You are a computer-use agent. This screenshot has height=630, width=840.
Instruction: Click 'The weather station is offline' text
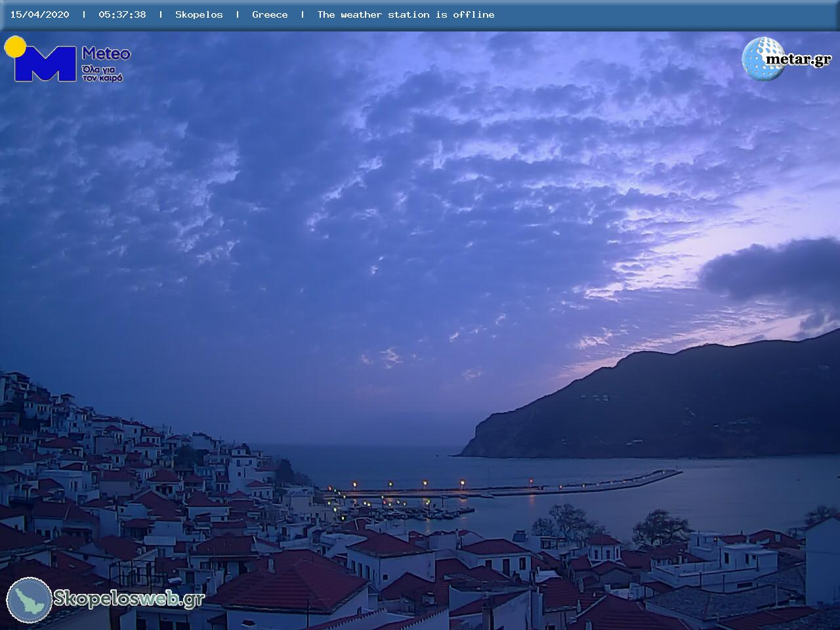[406, 14]
